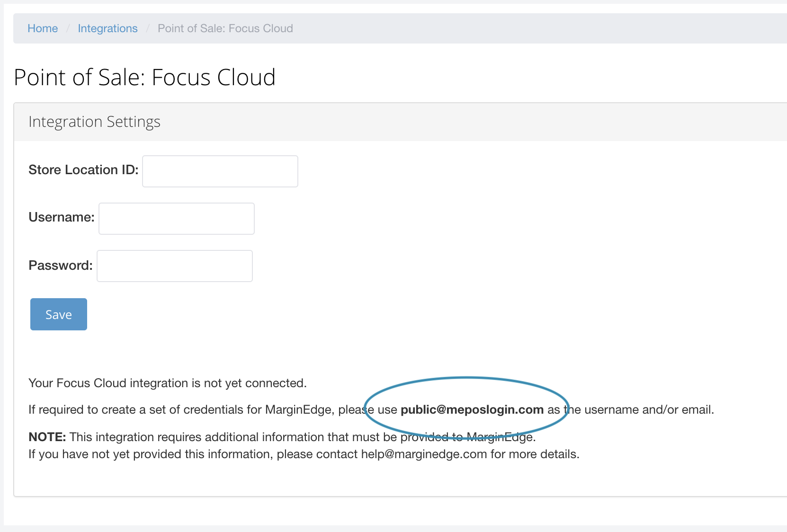Open the Integrations breadcrumb link
787x532 pixels.
(x=107, y=28)
